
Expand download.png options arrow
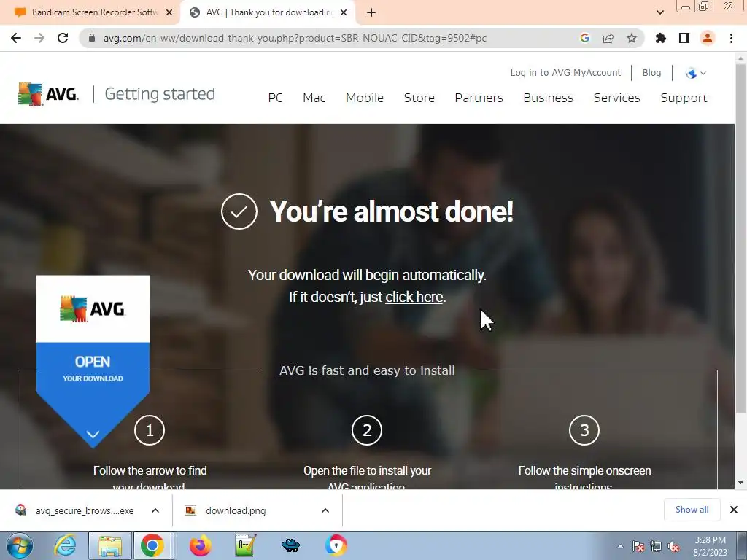[325, 510]
